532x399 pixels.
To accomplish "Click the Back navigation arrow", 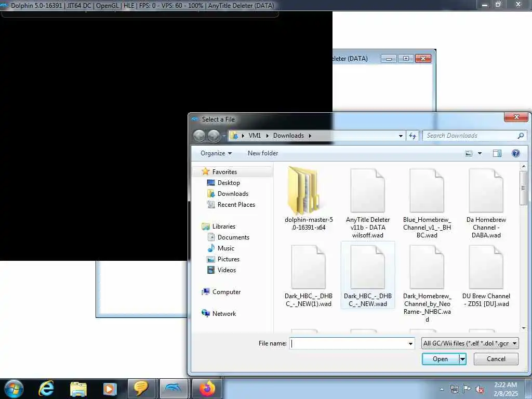I will point(199,136).
